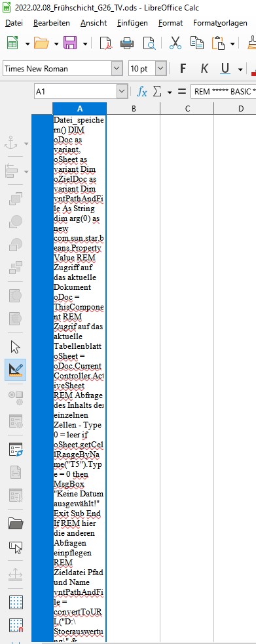Click the Align objects icon

(12, 171)
